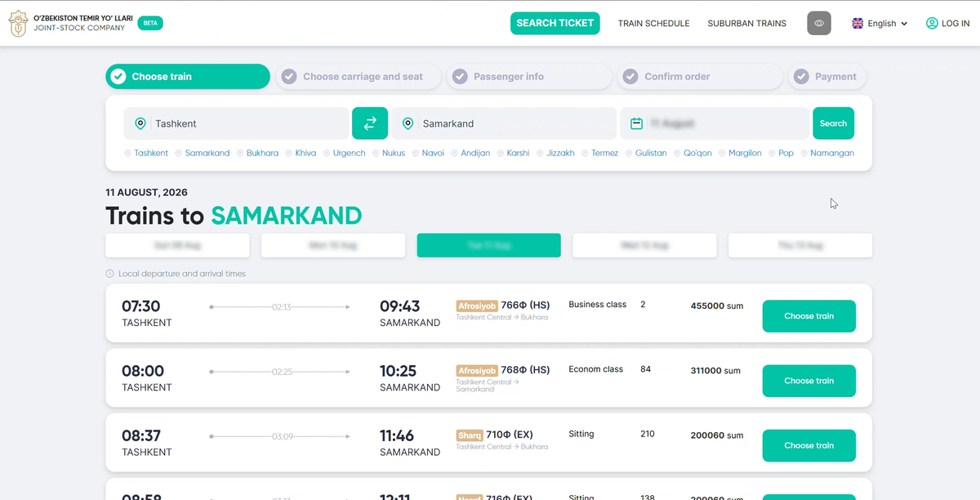Click the calendar icon in date field
This screenshot has height=500, width=980.
637,123
